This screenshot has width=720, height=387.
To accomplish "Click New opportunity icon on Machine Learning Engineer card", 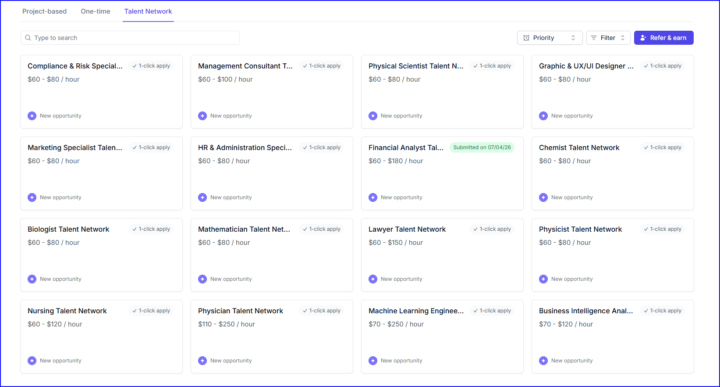I will [x=373, y=361].
